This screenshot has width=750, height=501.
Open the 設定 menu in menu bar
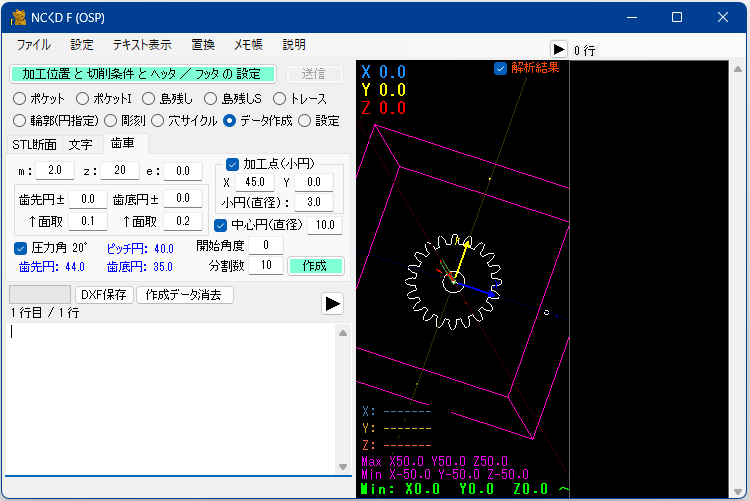pyautogui.click(x=82, y=45)
